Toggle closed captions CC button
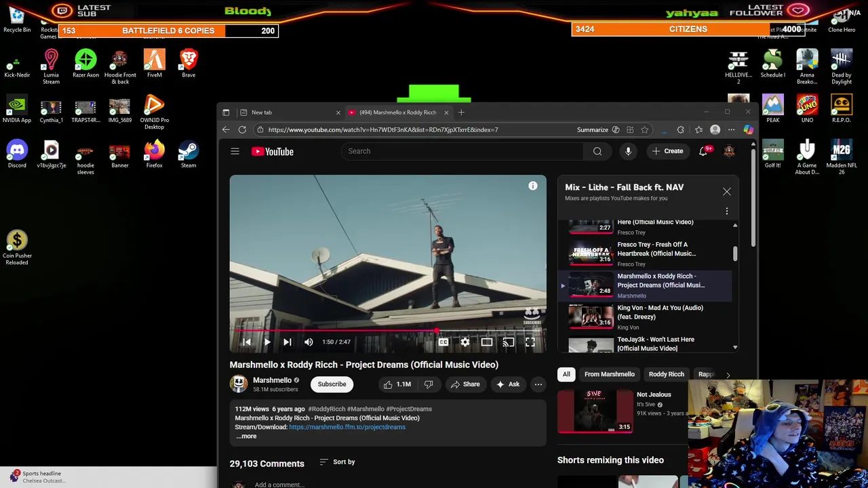The width and height of the screenshot is (868, 488). pyautogui.click(x=443, y=342)
